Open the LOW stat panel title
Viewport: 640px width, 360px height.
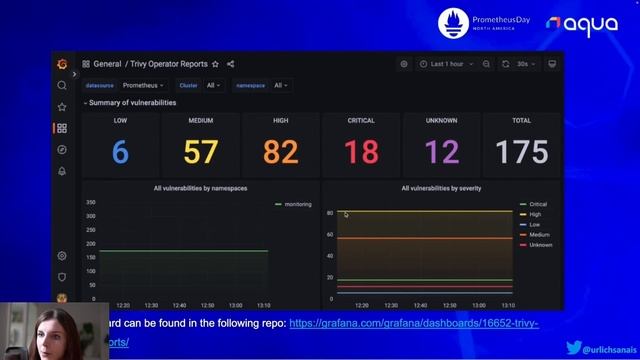pos(120,121)
